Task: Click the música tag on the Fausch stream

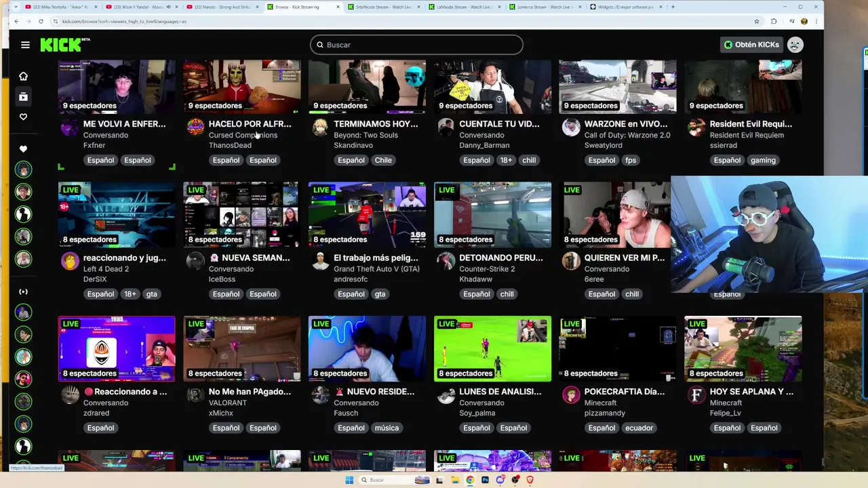Action: pos(387,428)
